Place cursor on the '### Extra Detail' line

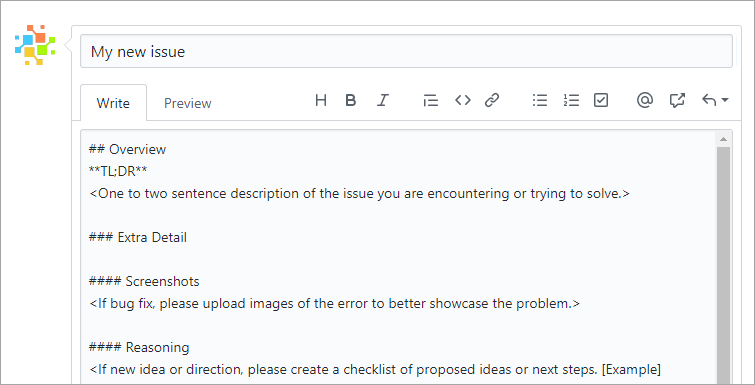pyautogui.click(x=138, y=237)
